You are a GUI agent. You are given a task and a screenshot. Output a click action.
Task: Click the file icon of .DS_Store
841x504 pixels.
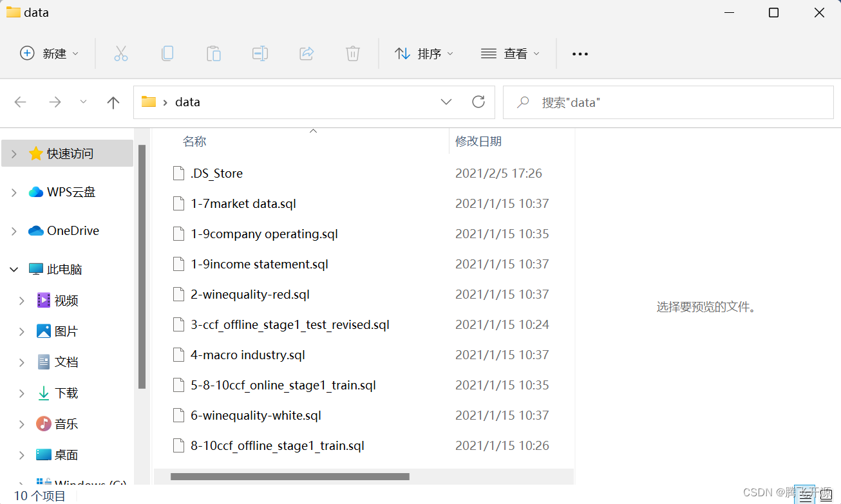tap(179, 173)
